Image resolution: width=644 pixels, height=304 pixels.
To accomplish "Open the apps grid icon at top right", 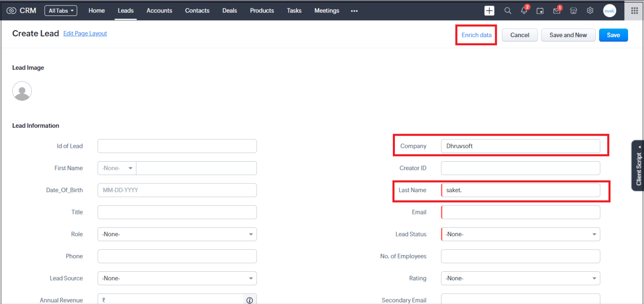I will [x=634, y=10].
